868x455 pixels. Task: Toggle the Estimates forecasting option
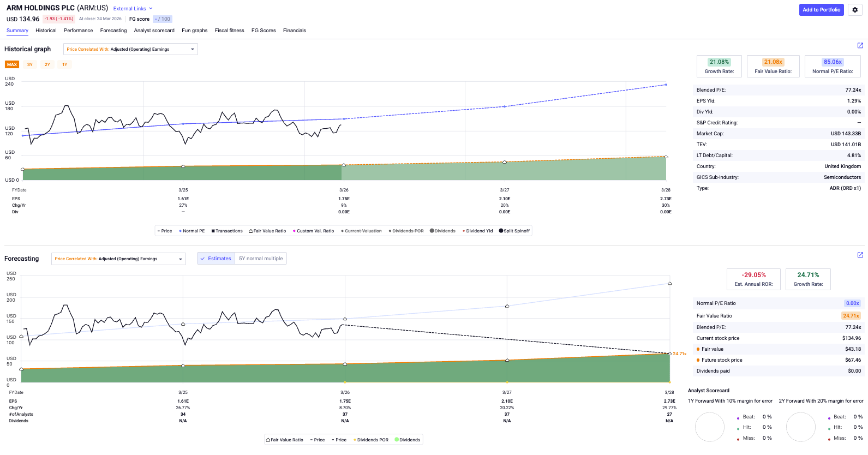[x=216, y=259]
